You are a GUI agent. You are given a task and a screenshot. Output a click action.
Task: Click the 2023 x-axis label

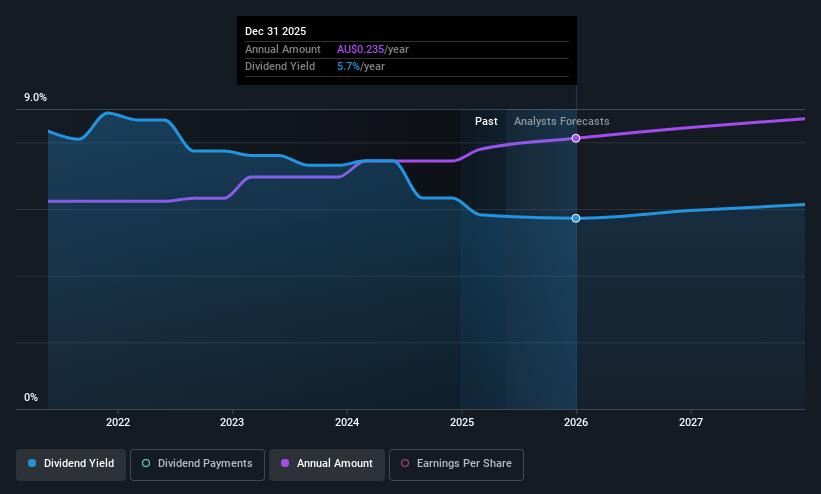click(232, 422)
